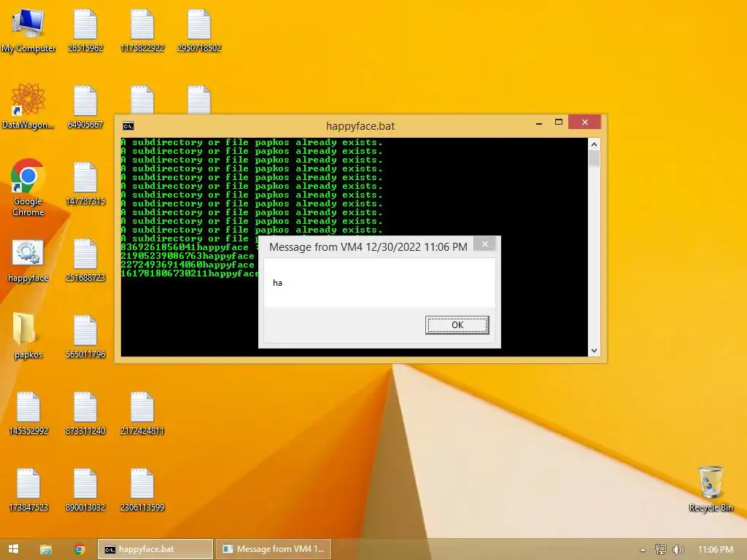Select the Recycle Bin icon
747x560 pixels.
click(711, 489)
